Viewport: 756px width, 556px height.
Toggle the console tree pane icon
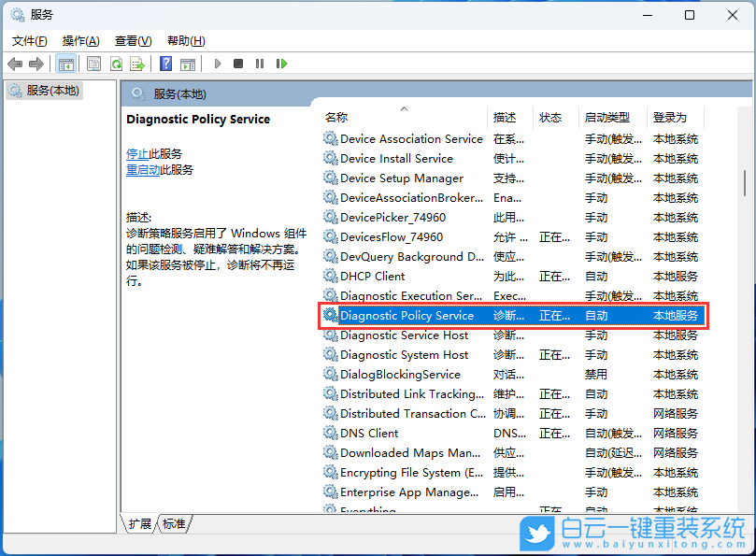(x=65, y=63)
